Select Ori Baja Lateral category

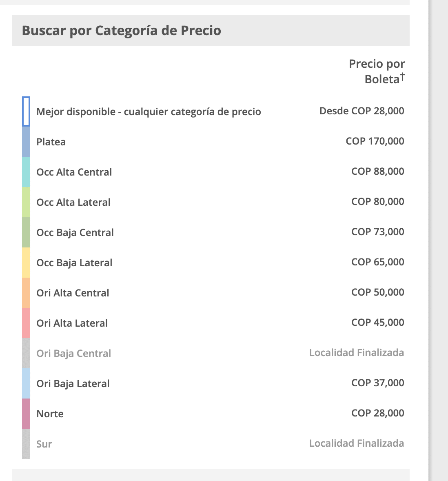[x=73, y=384]
